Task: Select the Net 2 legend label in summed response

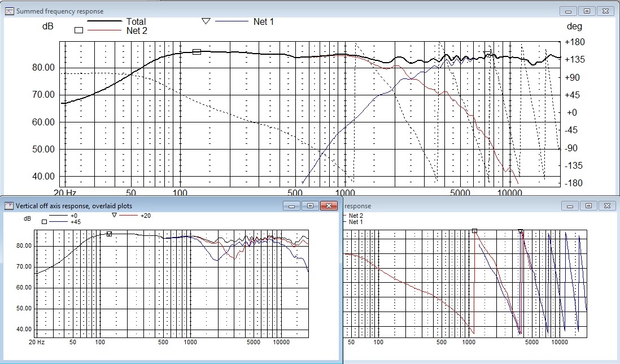Action: [137, 31]
